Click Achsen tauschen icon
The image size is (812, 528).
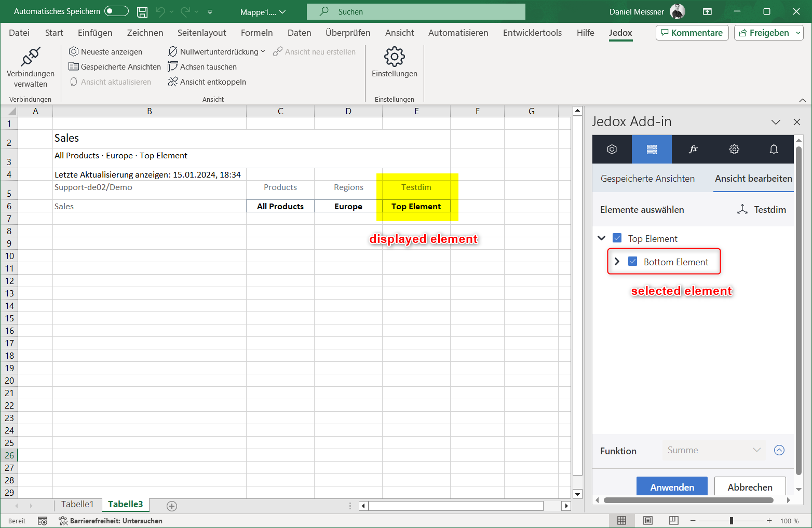tap(173, 67)
